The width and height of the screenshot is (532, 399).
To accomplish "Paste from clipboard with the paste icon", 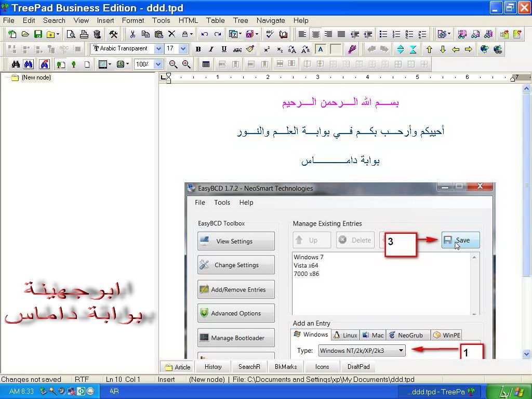I will click(158, 34).
